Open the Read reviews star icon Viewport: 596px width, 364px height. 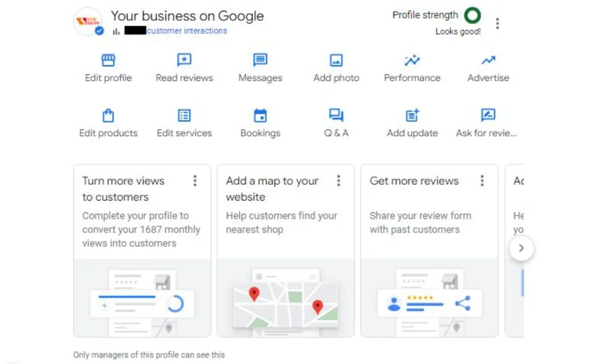point(185,60)
